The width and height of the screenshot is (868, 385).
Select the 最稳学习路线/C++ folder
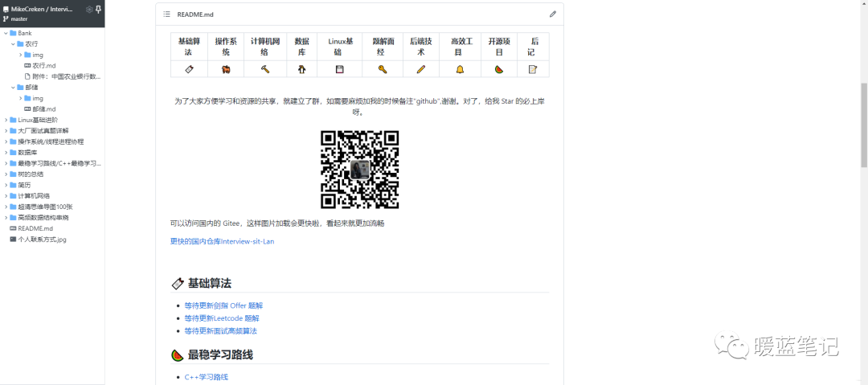59,163
